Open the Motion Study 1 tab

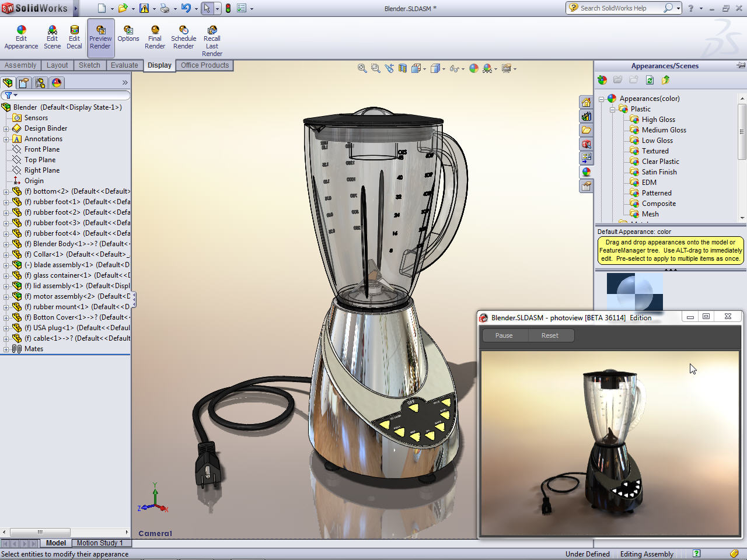[100, 543]
